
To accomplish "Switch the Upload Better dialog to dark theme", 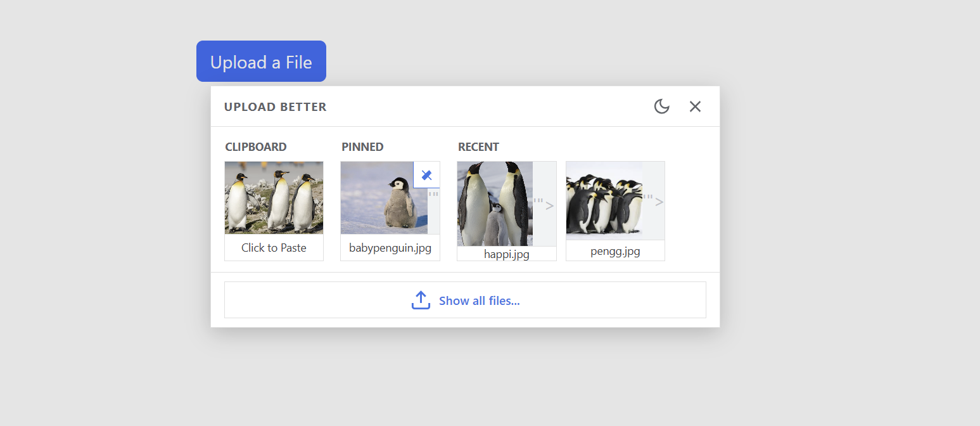I will [x=662, y=106].
